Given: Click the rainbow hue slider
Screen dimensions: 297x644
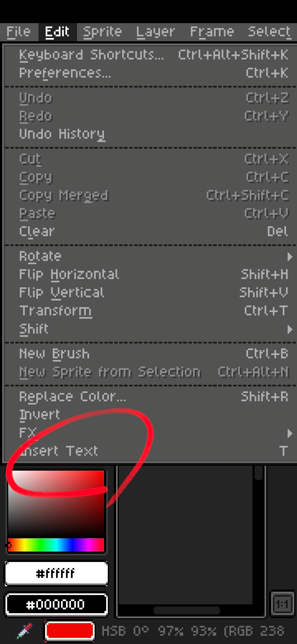Looking at the screenshot, I should click(x=56, y=545).
